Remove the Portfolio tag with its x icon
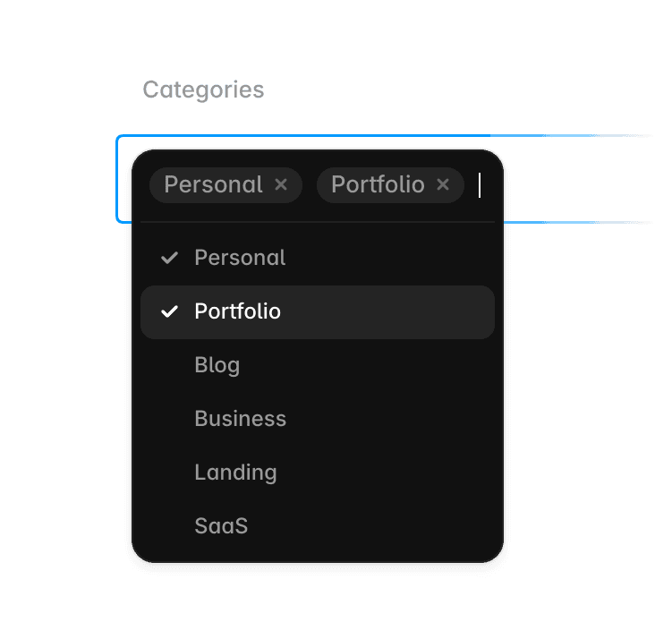This screenshot has width=672, height=639. [x=443, y=184]
